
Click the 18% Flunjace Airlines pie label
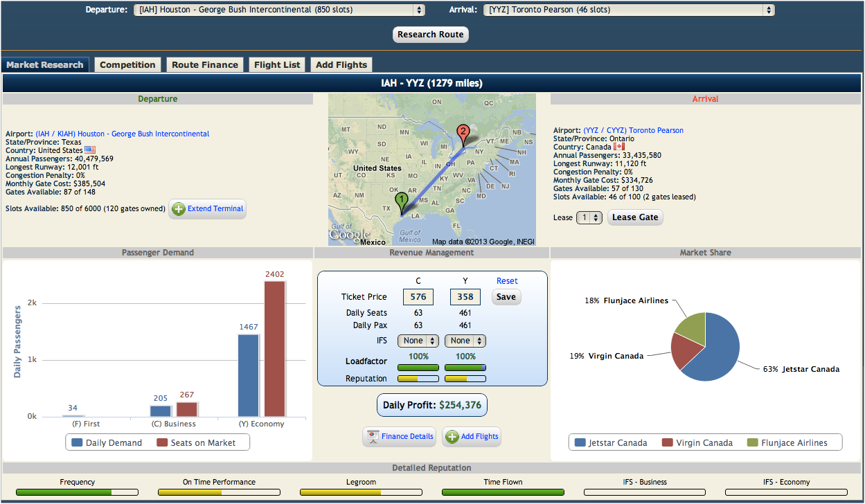click(x=627, y=300)
